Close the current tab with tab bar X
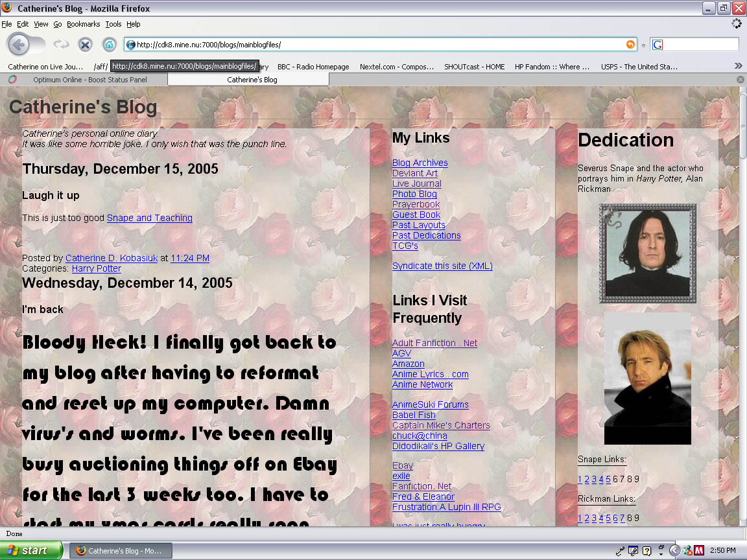This screenshot has width=747, height=560. point(741,80)
